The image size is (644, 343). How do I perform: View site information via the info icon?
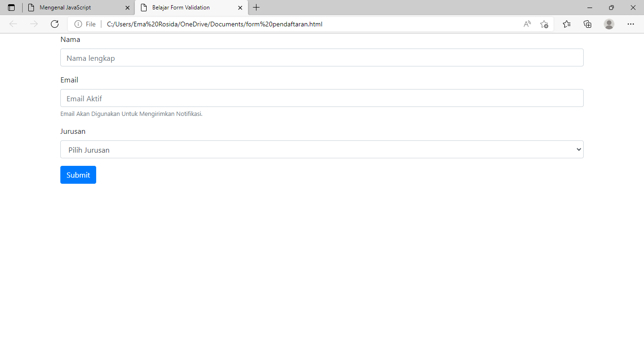78,24
